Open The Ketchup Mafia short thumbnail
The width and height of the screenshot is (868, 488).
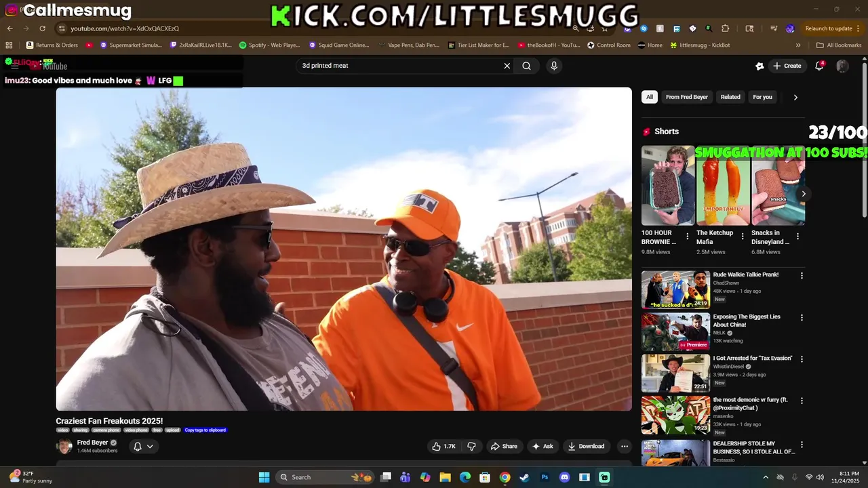click(x=723, y=185)
